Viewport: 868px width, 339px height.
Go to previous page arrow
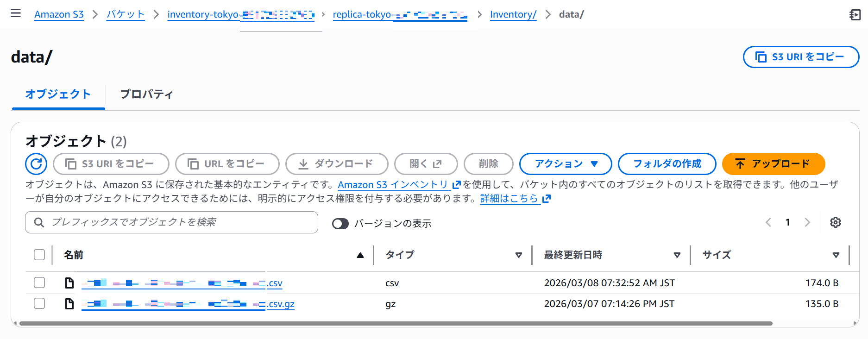768,222
